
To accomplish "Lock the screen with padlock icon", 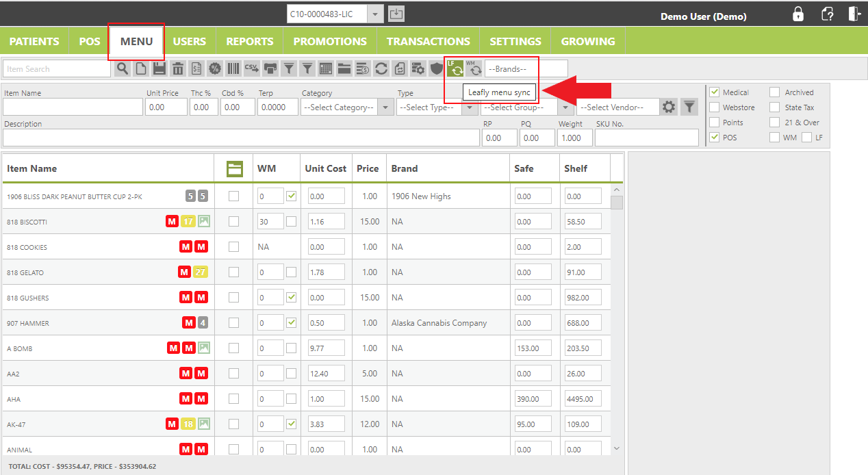I will click(x=798, y=14).
